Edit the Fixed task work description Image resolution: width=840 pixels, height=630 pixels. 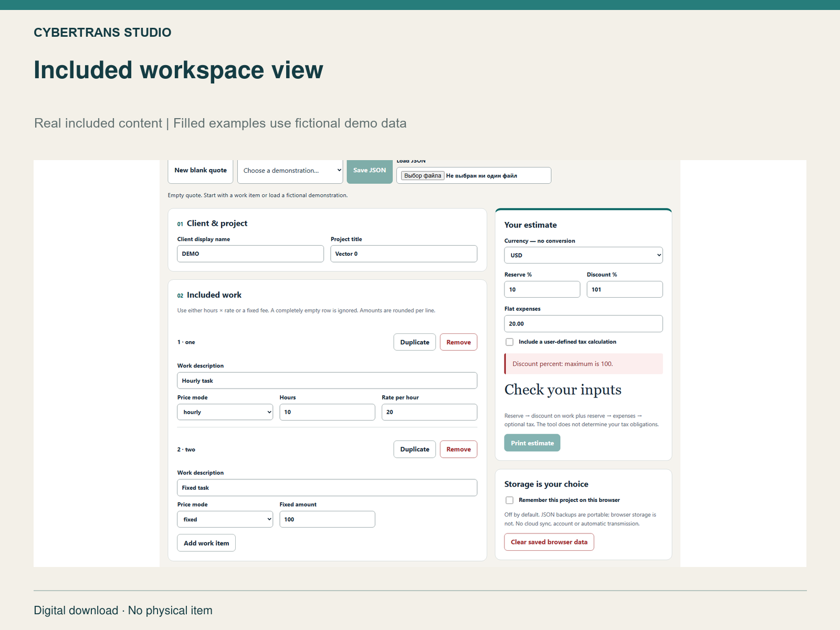pyautogui.click(x=327, y=488)
